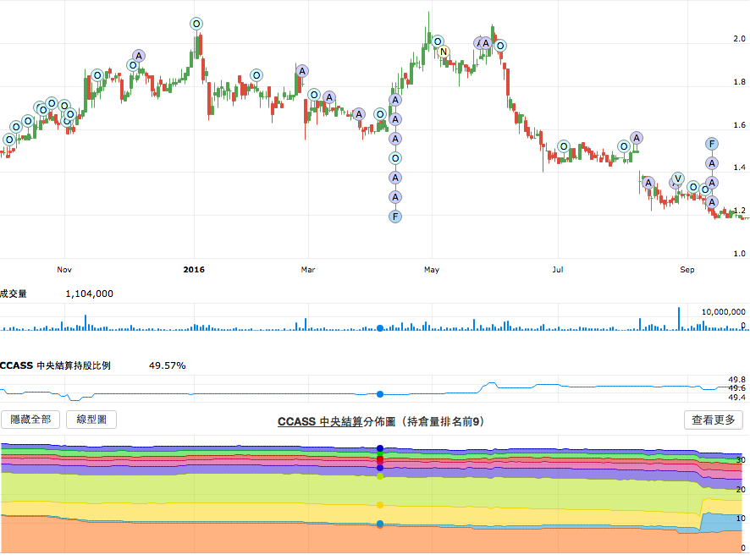Click the yellow dot on distribution chart

(380, 505)
